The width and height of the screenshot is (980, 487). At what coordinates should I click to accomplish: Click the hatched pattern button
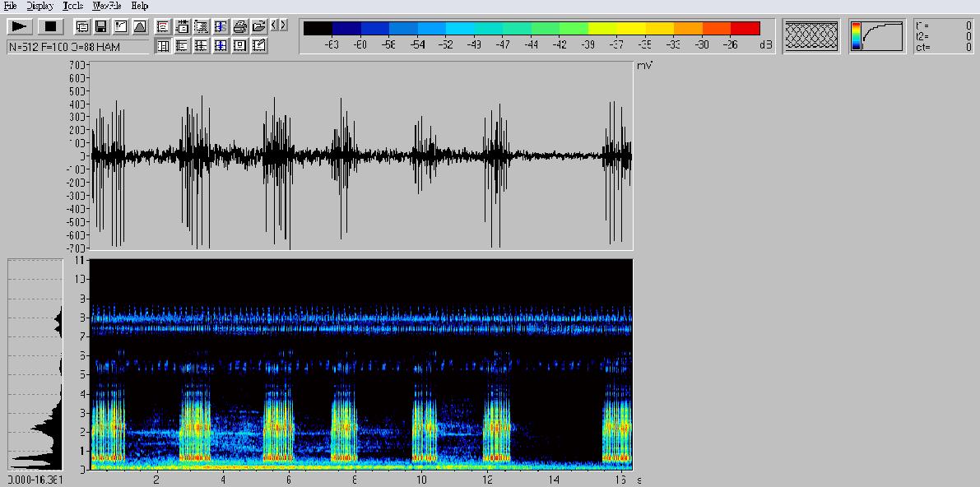click(811, 35)
